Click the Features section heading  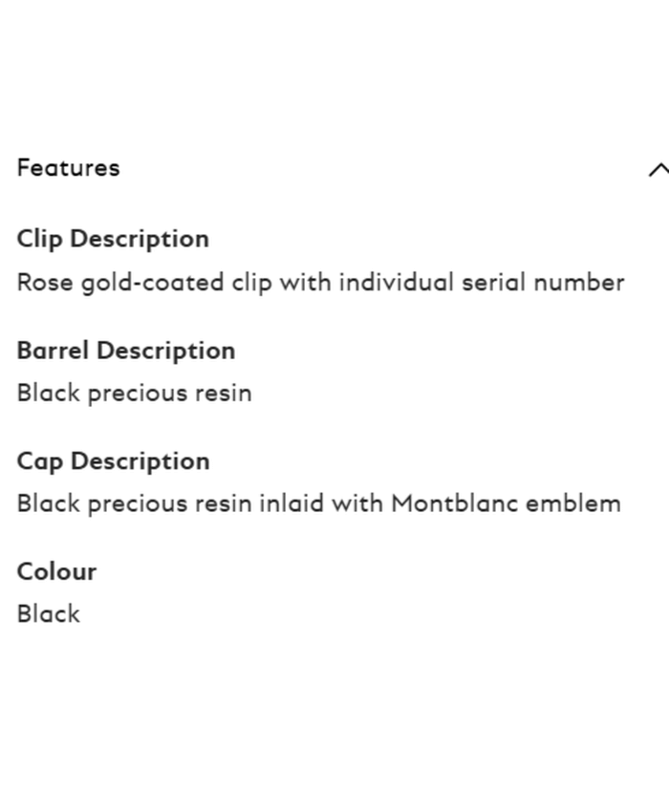point(68,168)
